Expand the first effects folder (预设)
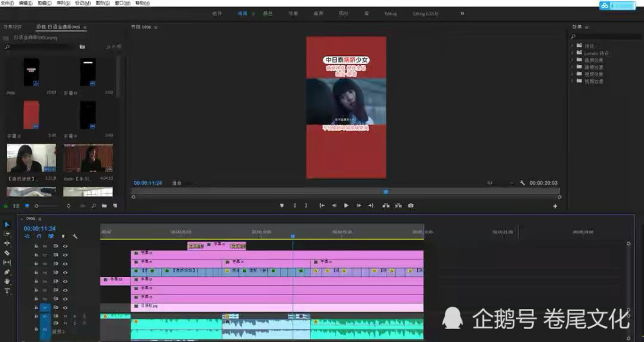This screenshot has height=342, width=644. (x=572, y=46)
